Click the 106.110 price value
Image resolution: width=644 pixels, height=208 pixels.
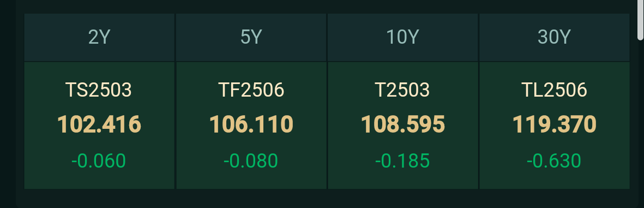coord(251,124)
